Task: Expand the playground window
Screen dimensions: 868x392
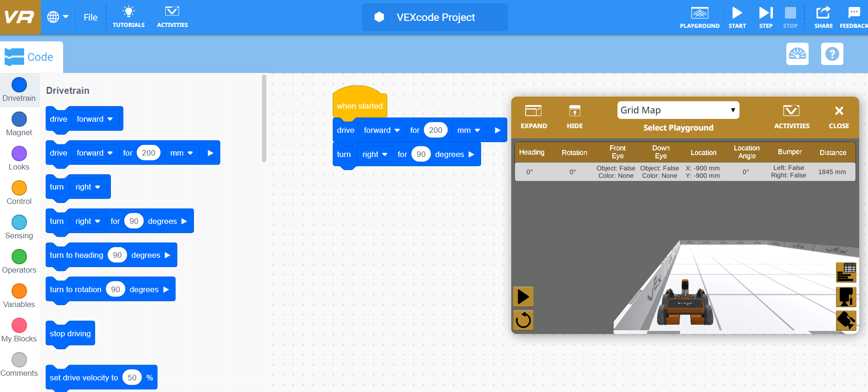Action: point(534,116)
